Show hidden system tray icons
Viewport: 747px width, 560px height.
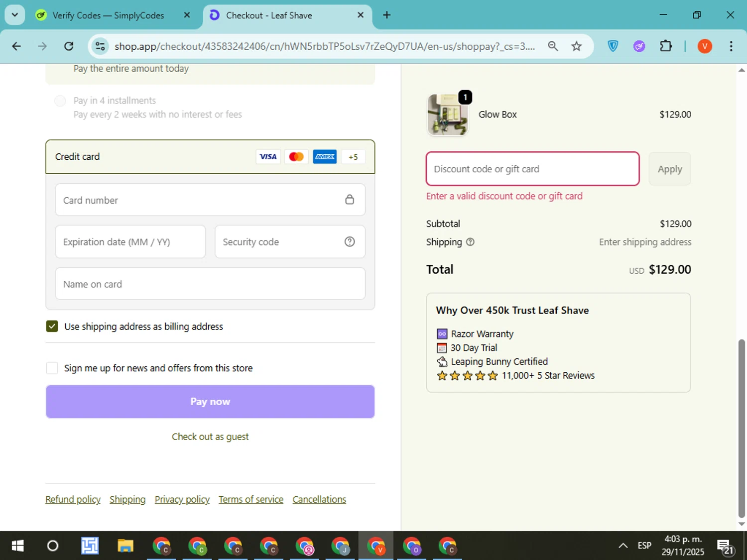622,546
